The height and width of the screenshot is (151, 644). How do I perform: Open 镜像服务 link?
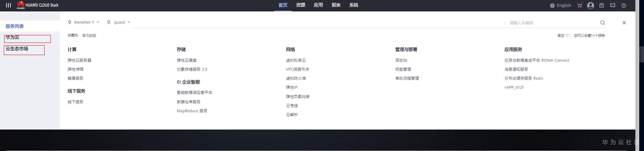point(75,78)
